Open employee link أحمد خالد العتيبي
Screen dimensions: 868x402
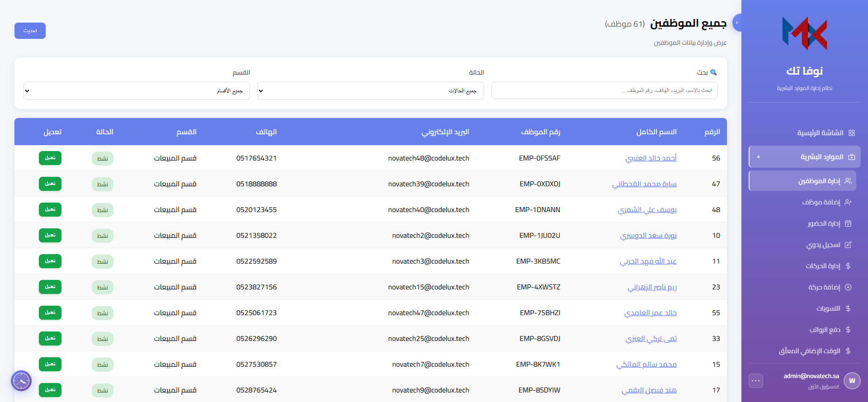point(651,158)
